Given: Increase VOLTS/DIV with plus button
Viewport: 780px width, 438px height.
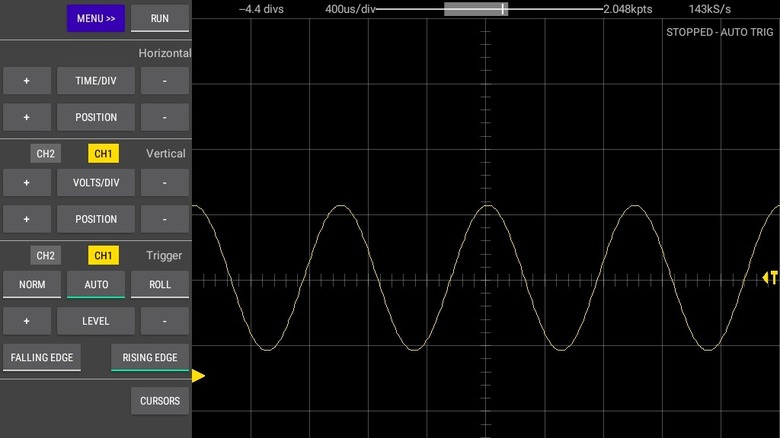Looking at the screenshot, I should click(x=27, y=183).
